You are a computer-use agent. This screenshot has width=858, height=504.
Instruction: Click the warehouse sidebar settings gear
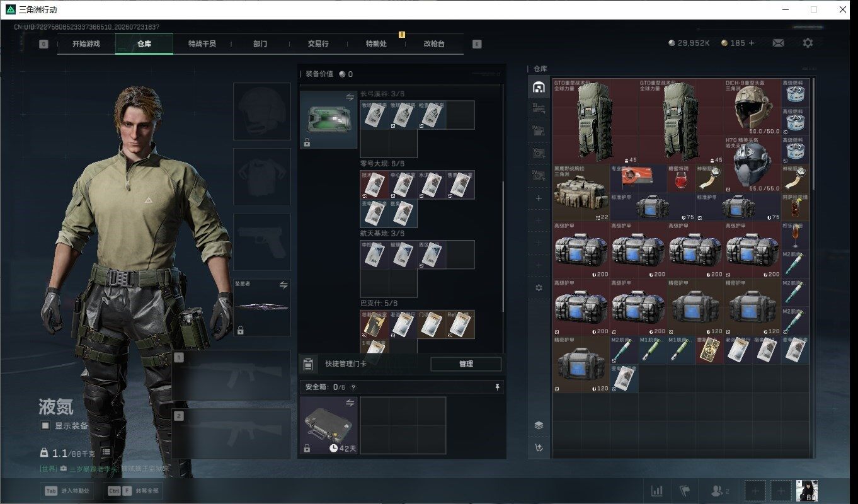(x=539, y=287)
